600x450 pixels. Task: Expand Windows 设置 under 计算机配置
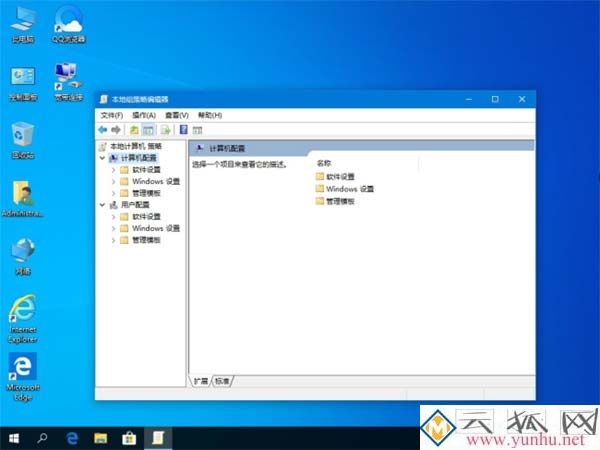coord(113,181)
